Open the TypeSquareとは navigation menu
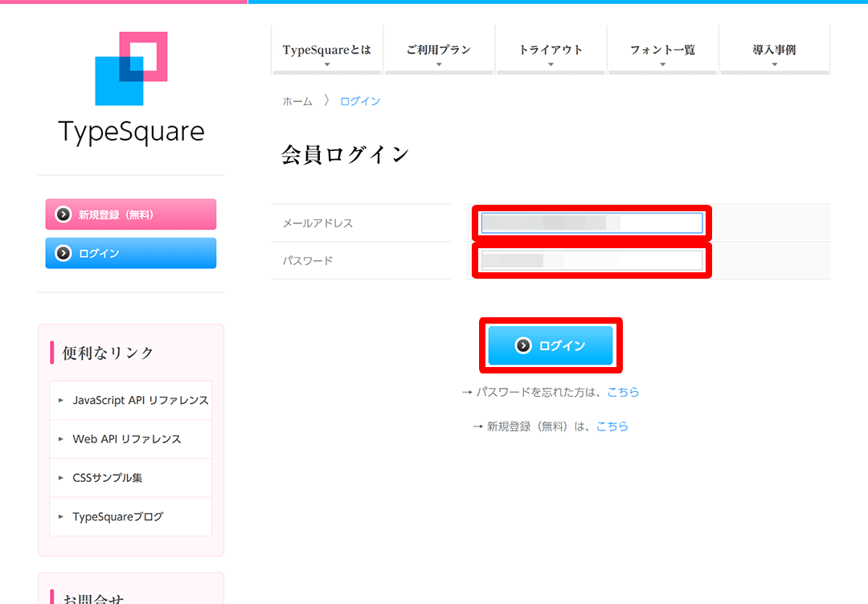The height and width of the screenshot is (604, 868). 326,50
